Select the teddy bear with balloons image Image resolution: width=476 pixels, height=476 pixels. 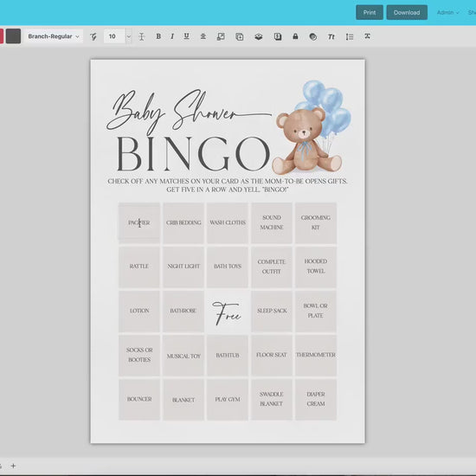point(312,127)
